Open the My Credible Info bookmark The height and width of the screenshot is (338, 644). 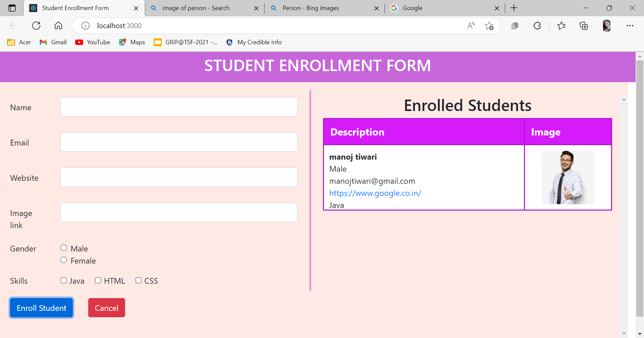pyautogui.click(x=254, y=42)
